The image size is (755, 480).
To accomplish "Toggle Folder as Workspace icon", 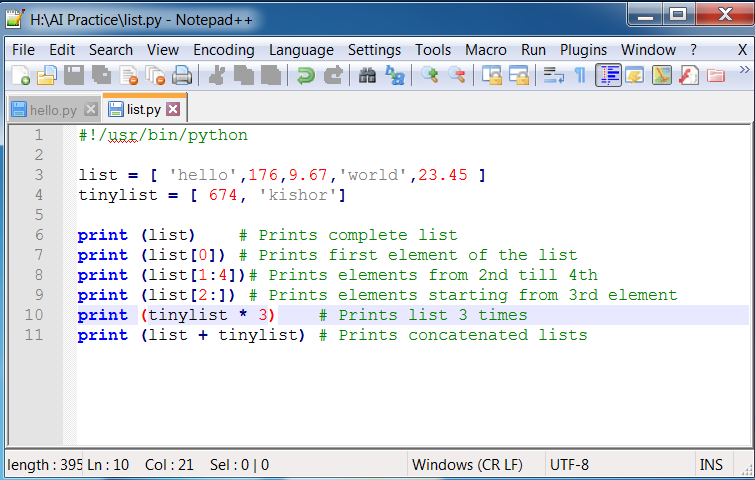I will click(716, 76).
